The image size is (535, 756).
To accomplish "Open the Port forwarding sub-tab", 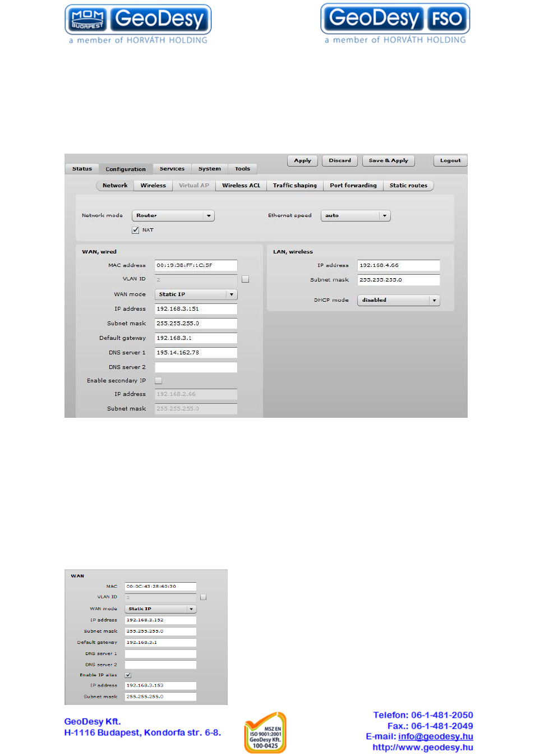I will [353, 186].
